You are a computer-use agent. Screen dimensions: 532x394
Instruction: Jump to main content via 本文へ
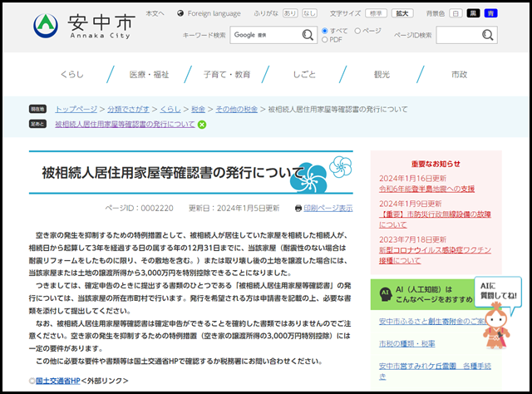[155, 13]
